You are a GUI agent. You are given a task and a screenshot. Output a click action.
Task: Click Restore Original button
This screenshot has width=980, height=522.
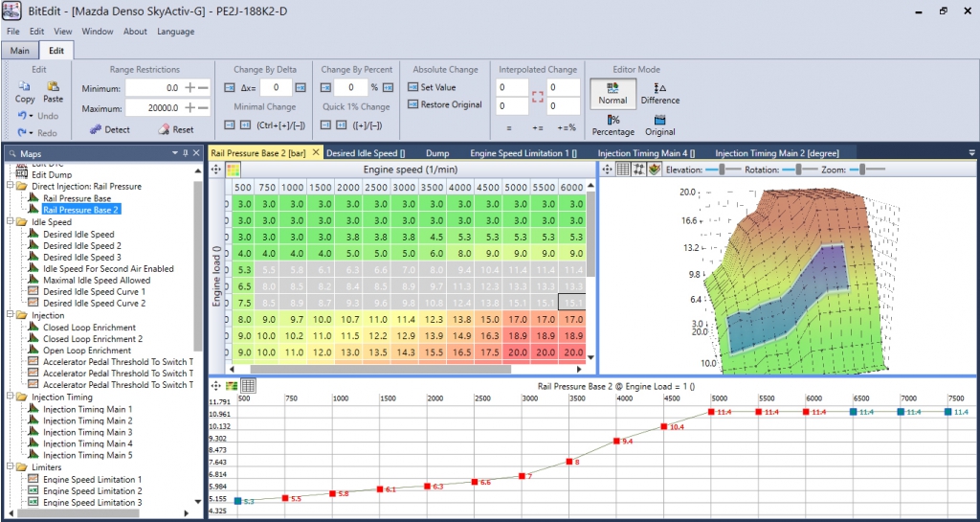pyautogui.click(x=444, y=104)
